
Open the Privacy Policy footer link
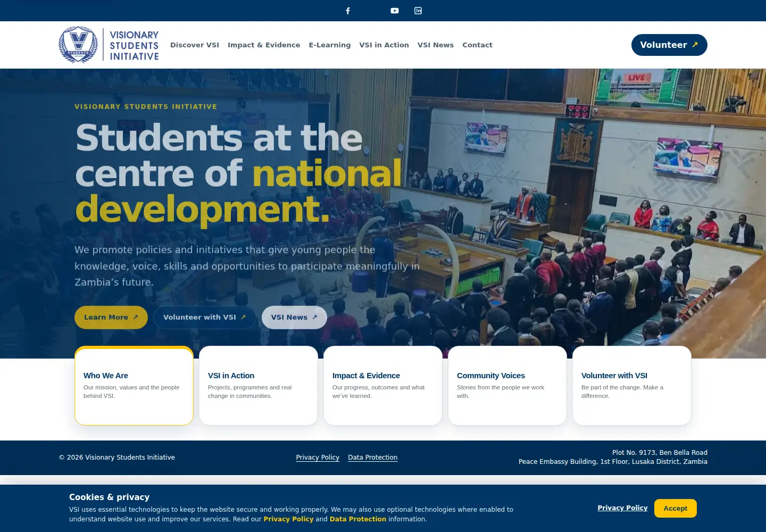pyautogui.click(x=318, y=458)
